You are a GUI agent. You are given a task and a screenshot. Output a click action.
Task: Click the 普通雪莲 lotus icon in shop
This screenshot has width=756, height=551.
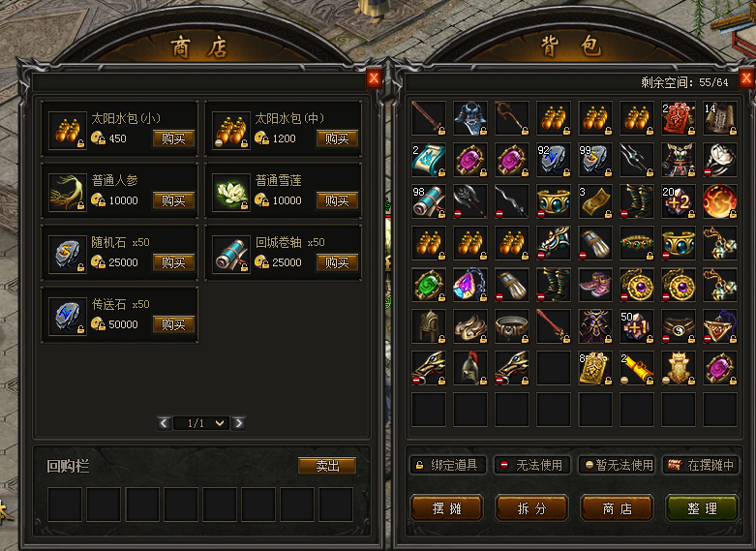click(x=231, y=192)
